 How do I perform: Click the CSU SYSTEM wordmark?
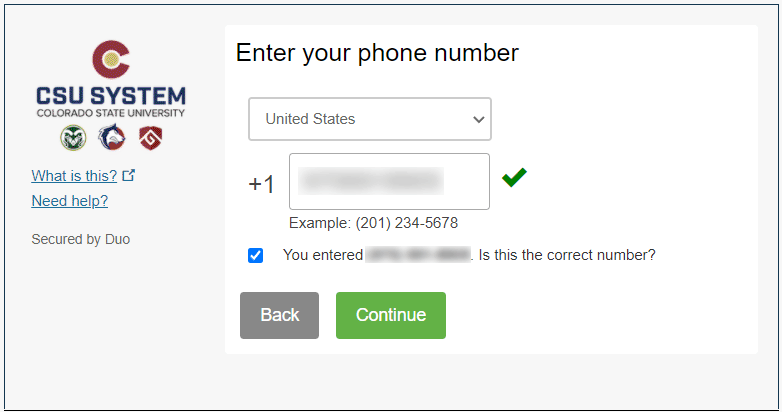click(x=110, y=97)
